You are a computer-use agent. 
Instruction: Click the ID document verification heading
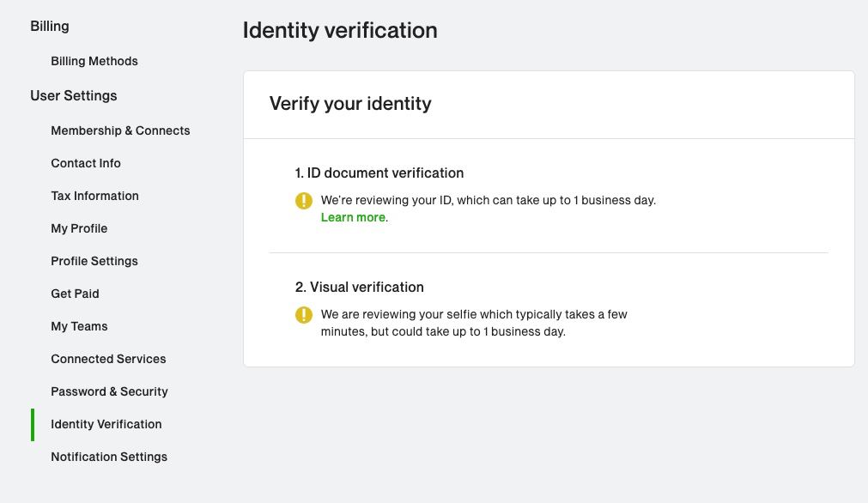tap(379, 173)
